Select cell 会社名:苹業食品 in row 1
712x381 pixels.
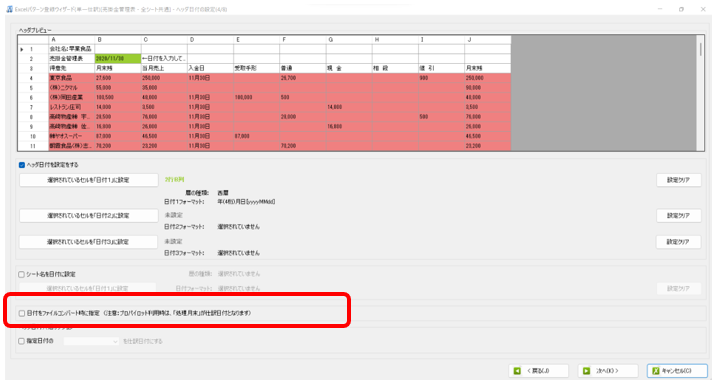coord(72,49)
